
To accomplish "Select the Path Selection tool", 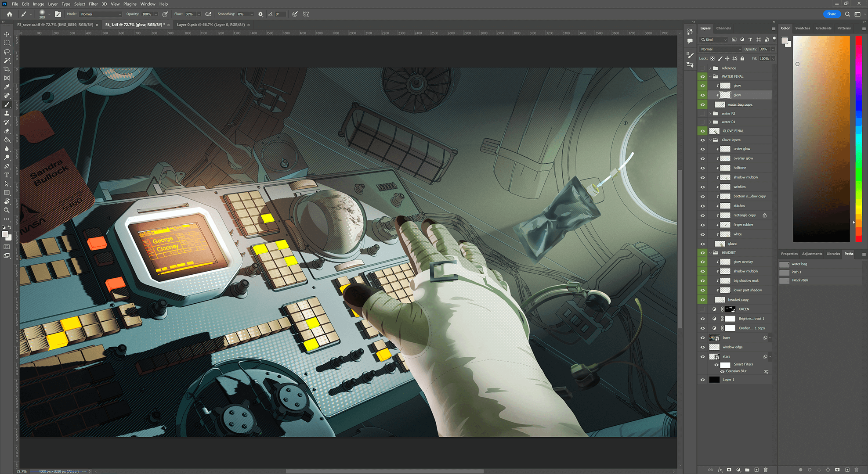I will coord(7,184).
